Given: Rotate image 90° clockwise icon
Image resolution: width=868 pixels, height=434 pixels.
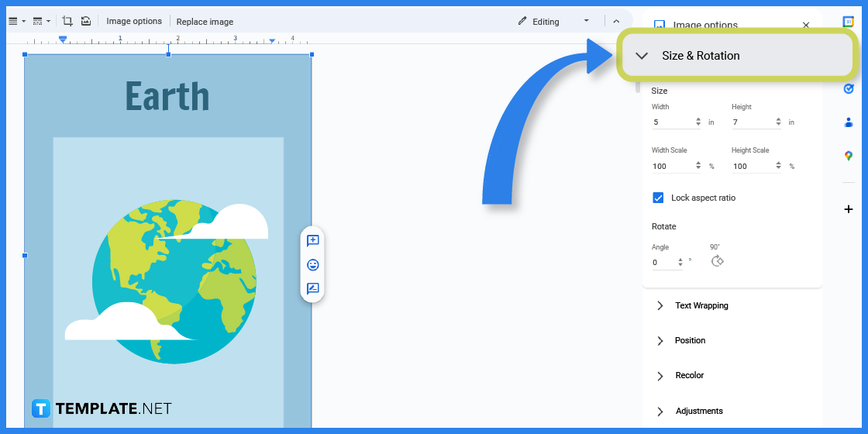Looking at the screenshot, I should click(718, 261).
